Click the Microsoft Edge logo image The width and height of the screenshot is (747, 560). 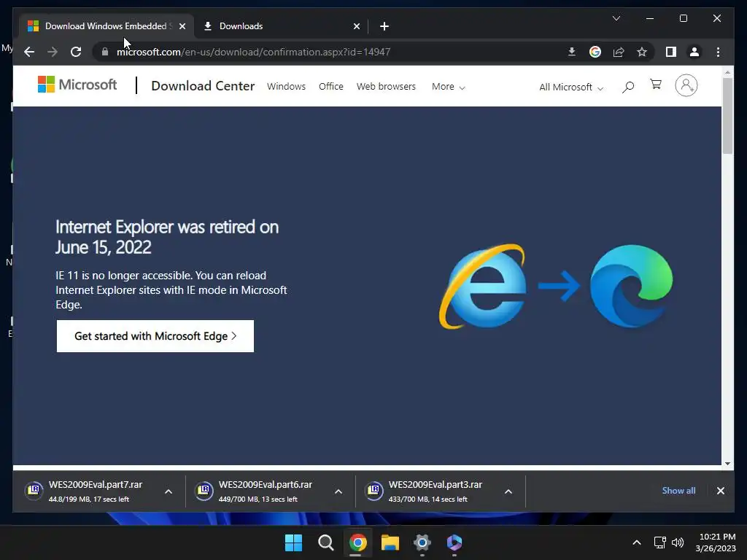coord(631,286)
